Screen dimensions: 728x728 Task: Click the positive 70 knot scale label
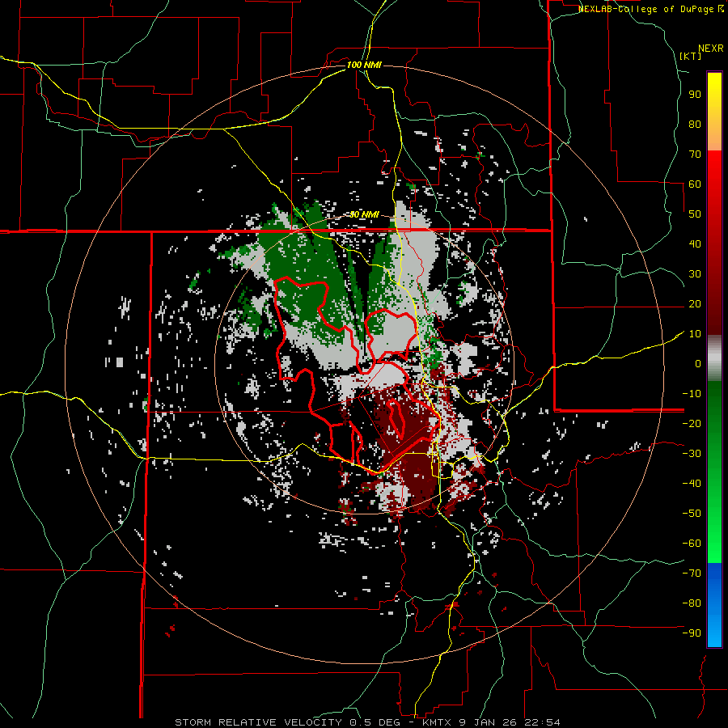coord(695,154)
